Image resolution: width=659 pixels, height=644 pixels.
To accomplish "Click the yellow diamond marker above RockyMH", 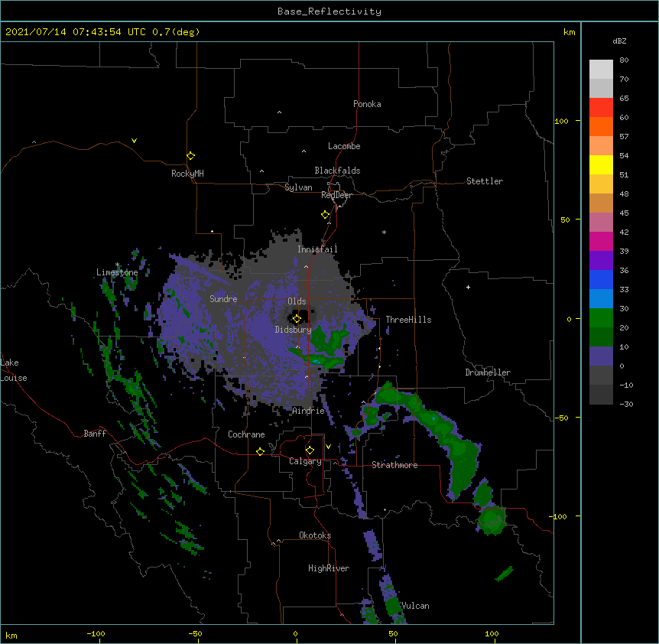I will (190, 156).
